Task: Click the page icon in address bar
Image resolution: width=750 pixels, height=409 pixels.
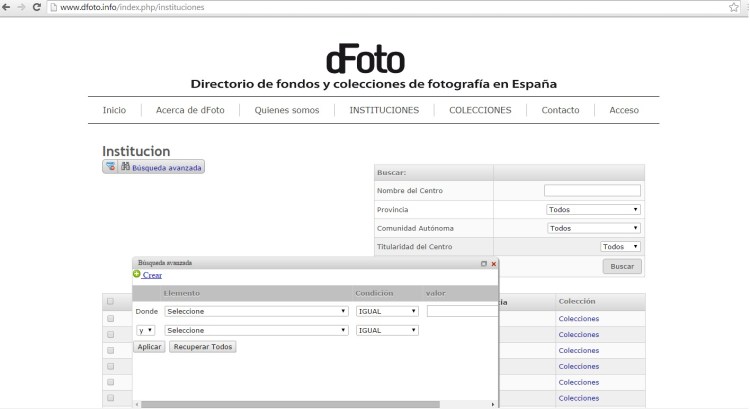Action: click(x=54, y=7)
